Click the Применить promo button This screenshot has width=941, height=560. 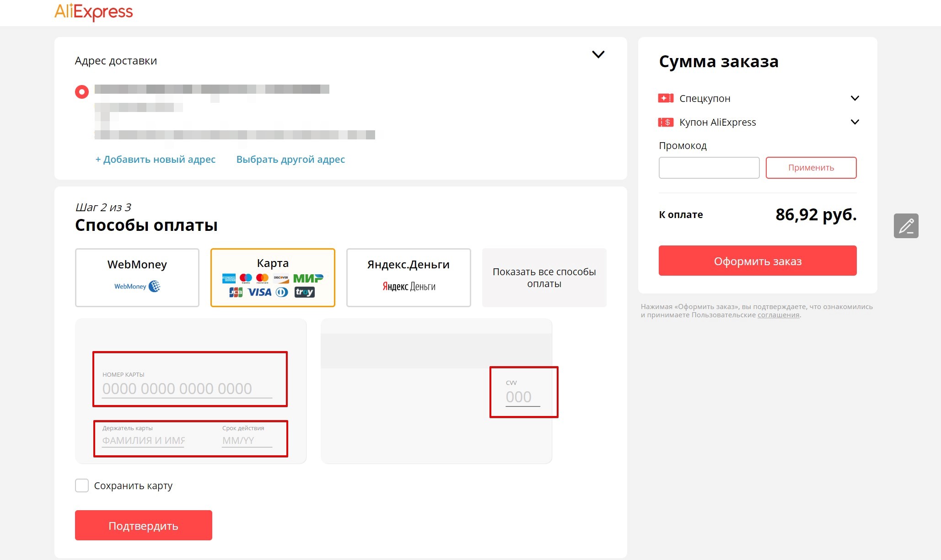point(811,168)
